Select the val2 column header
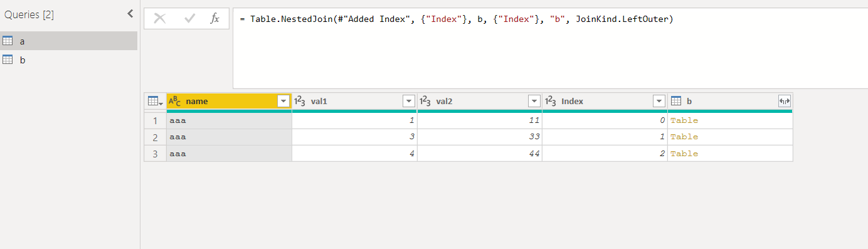Screen dimensions: 868x249 point(480,101)
